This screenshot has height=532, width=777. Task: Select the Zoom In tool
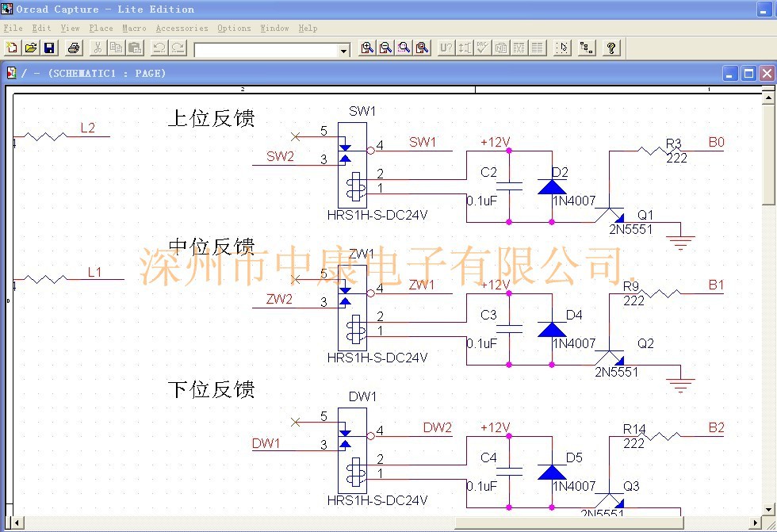pyautogui.click(x=366, y=48)
